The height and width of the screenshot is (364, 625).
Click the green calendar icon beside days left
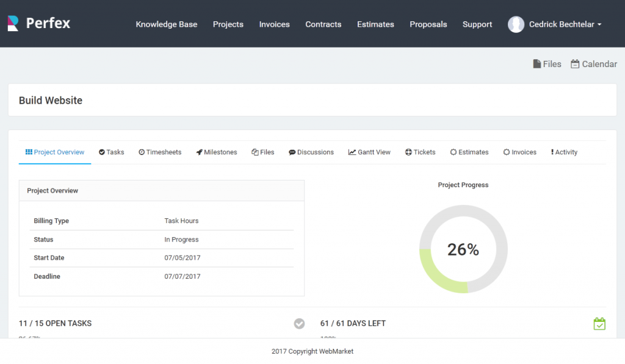pos(599,324)
